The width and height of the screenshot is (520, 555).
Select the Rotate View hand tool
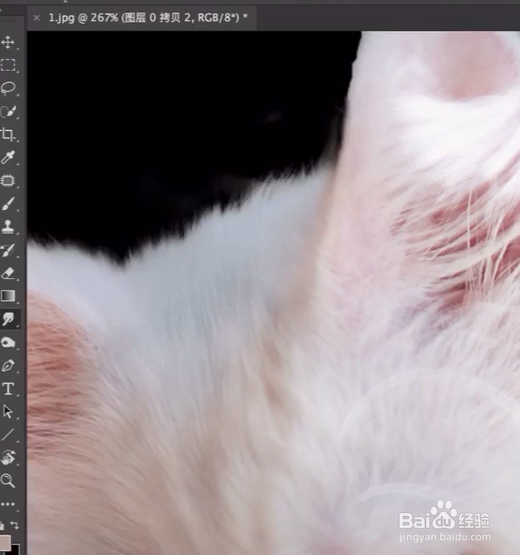pos(8,457)
